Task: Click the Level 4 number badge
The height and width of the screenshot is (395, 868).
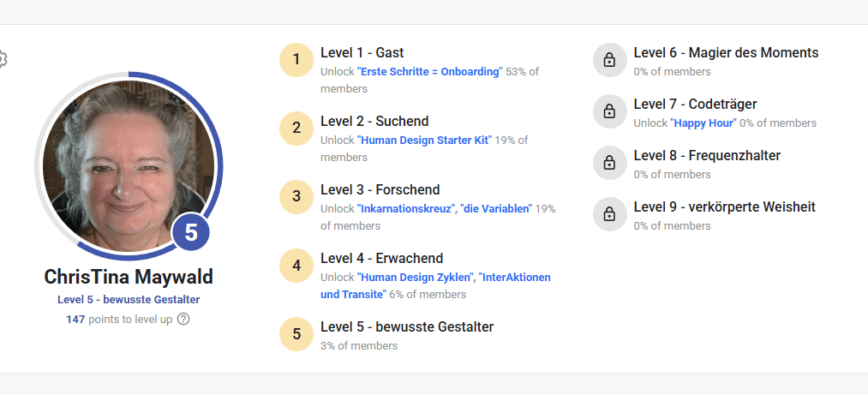Action: pos(296,266)
